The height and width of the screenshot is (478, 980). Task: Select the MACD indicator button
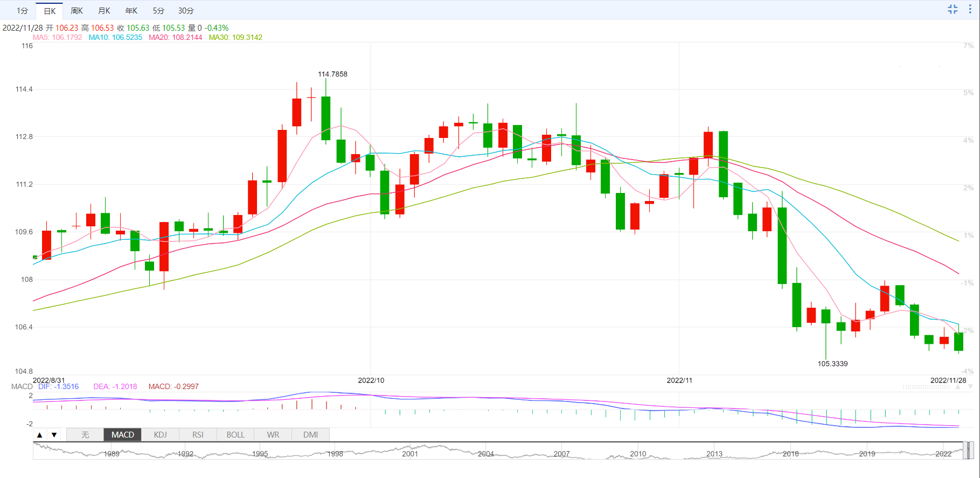point(123,435)
